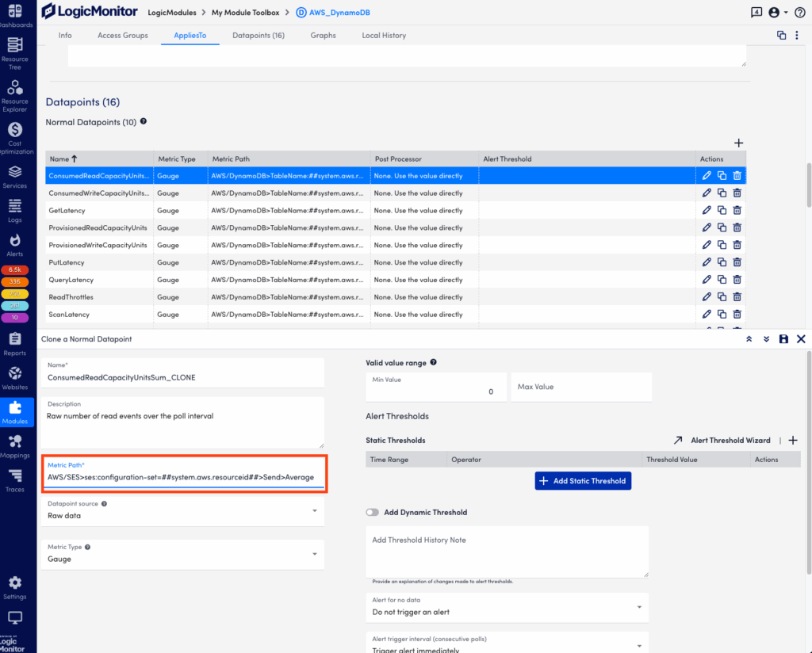Image resolution: width=812 pixels, height=653 pixels.
Task: Open the three-dot more options menu
Action: pos(797,35)
